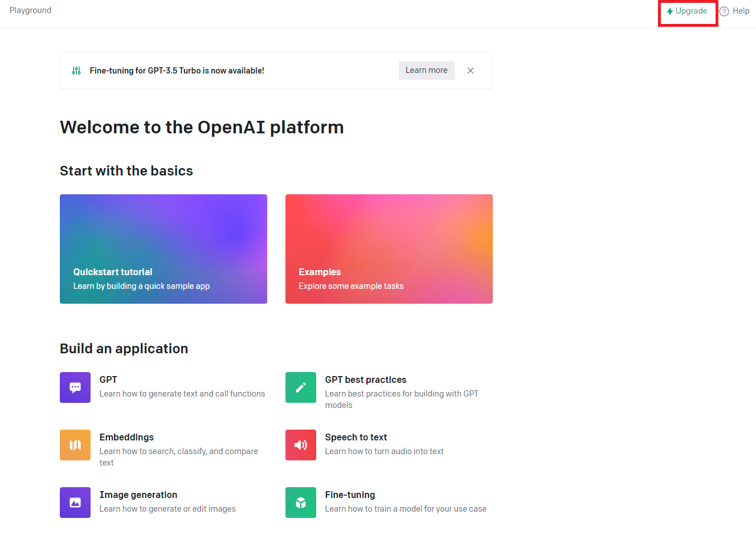Click the fine-tuning sliders icon in banner
The width and height of the screenshot is (756, 543).
(x=76, y=71)
